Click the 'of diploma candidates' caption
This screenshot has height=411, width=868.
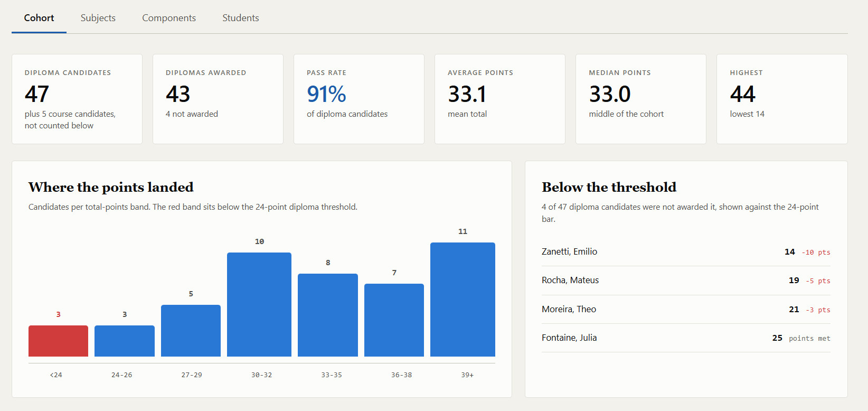pyautogui.click(x=347, y=114)
